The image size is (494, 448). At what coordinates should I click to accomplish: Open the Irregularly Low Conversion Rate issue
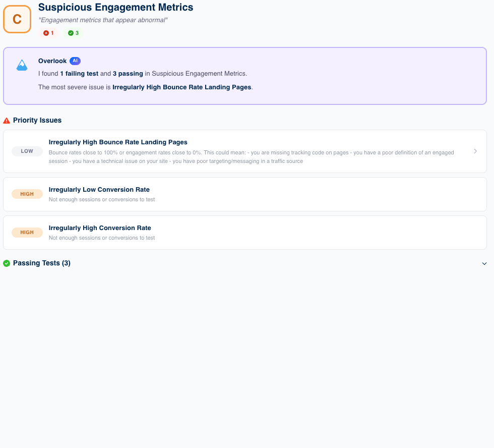click(x=99, y=190)
